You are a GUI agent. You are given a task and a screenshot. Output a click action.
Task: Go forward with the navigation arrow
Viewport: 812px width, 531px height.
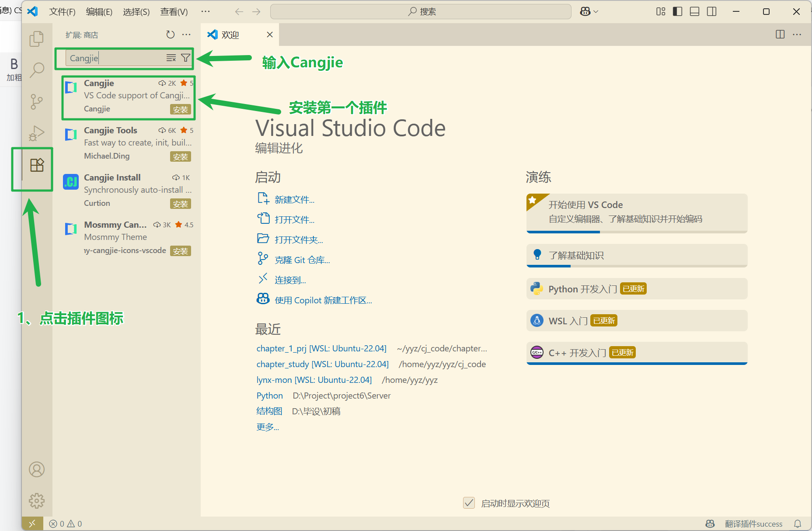pyautogui.click(x=256, y=12)
